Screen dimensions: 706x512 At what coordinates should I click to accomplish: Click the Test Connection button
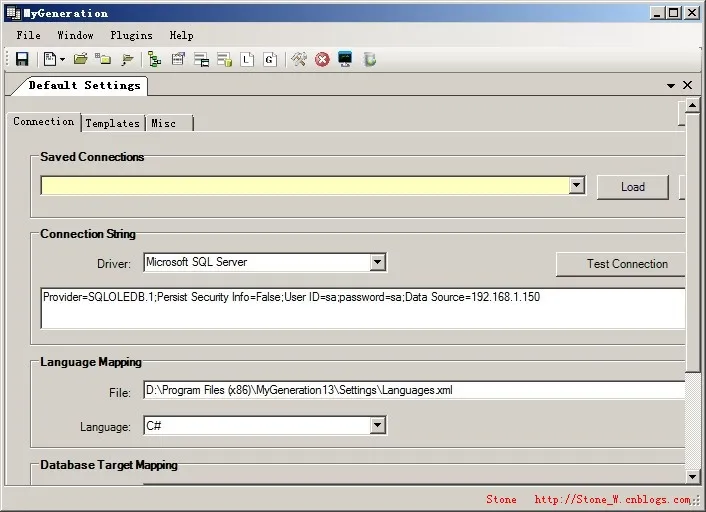(x=621, y=264)
